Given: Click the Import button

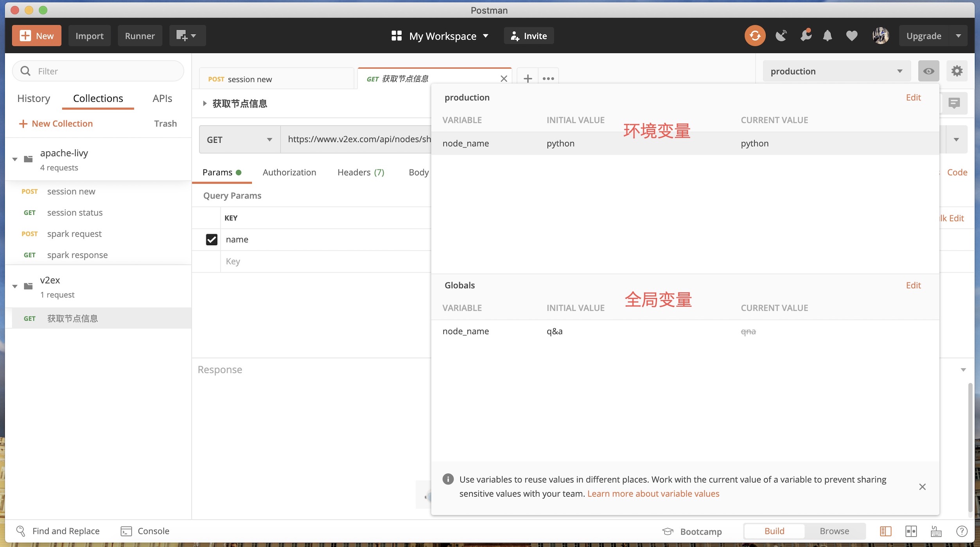Looking at the screenshot, I should click(x=89, y=36).
